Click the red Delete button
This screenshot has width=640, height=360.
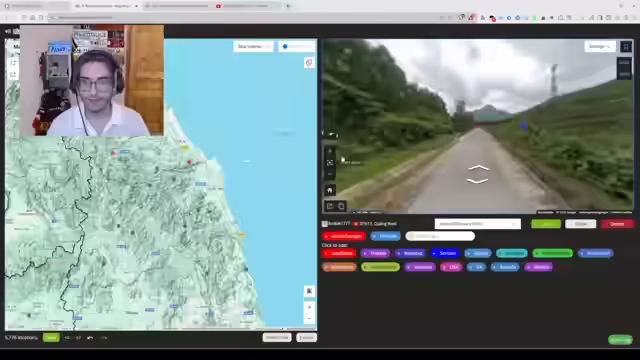click(x=617, y=224)
